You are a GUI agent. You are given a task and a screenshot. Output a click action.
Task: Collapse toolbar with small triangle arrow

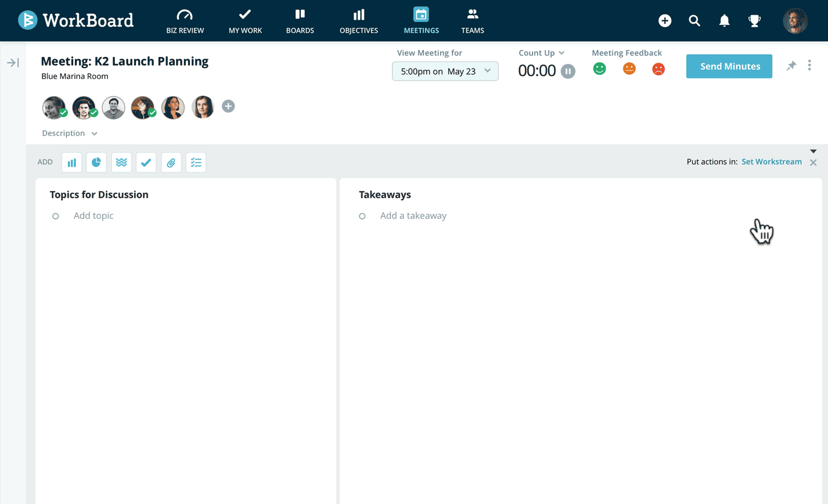point(813,152)
